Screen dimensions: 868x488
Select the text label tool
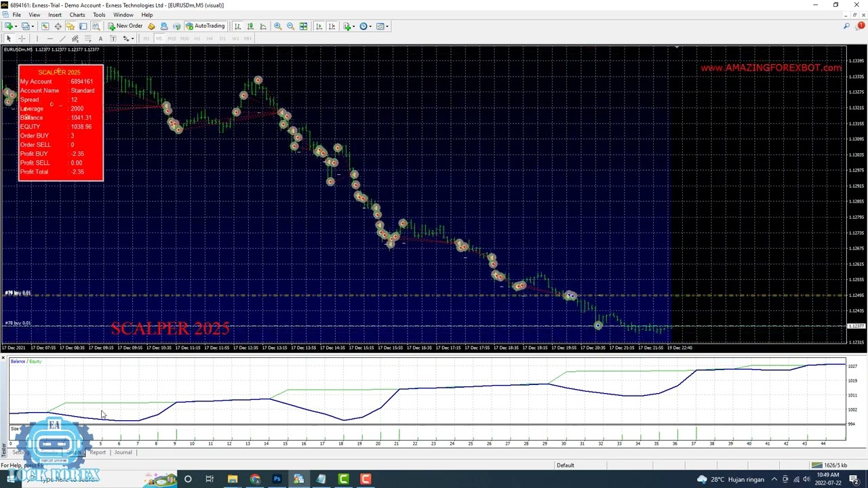113,38
